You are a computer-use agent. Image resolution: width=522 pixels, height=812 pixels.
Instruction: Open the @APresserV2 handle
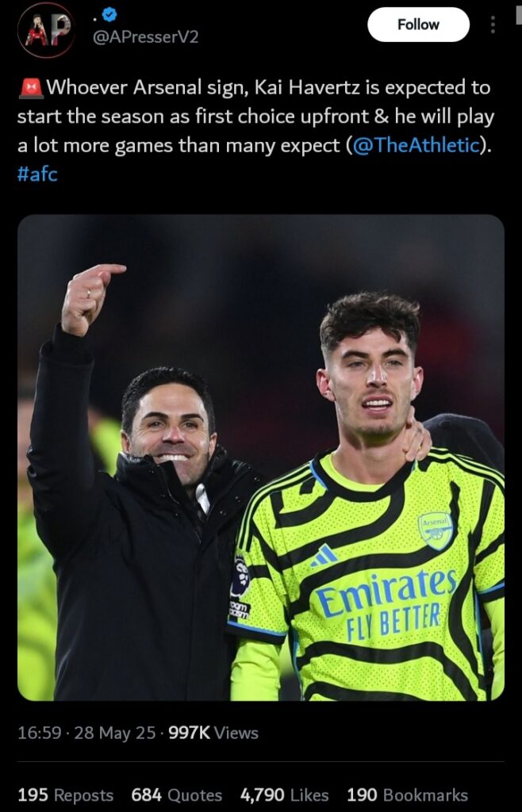pyautogui.click(x=145, y=37)
